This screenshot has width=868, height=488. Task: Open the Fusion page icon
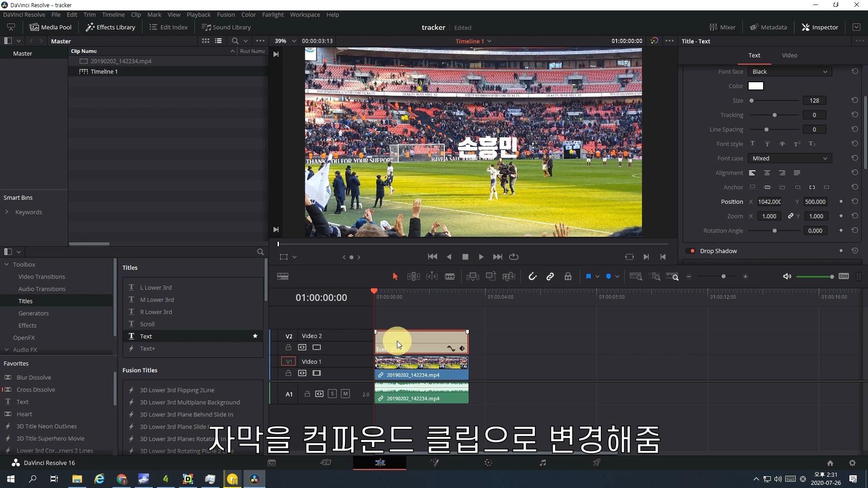(434, 463)
